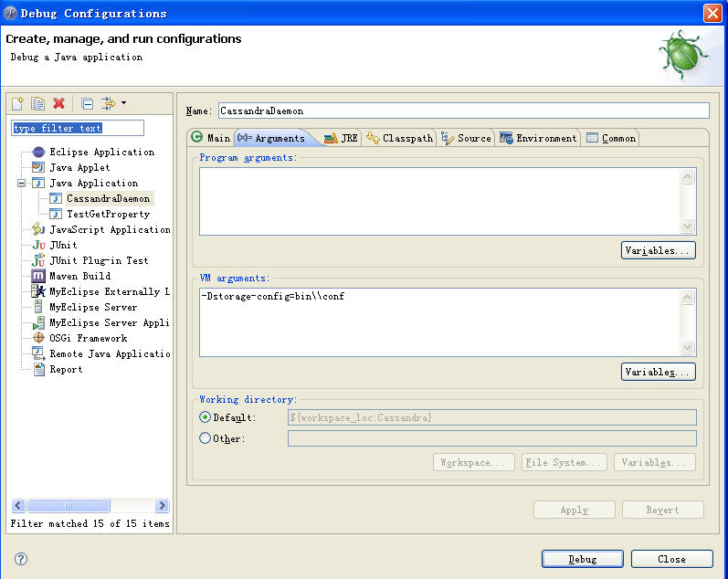Screen dimensions: 728x579
Task: Open the Environment tab
Action: click(x=538, y=138)
